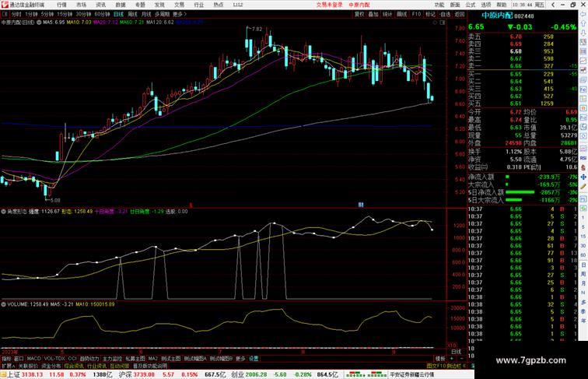The width and height of the screenshot is (588, 379).
Task: Open the 模板 template button
Action: [439, 359]
